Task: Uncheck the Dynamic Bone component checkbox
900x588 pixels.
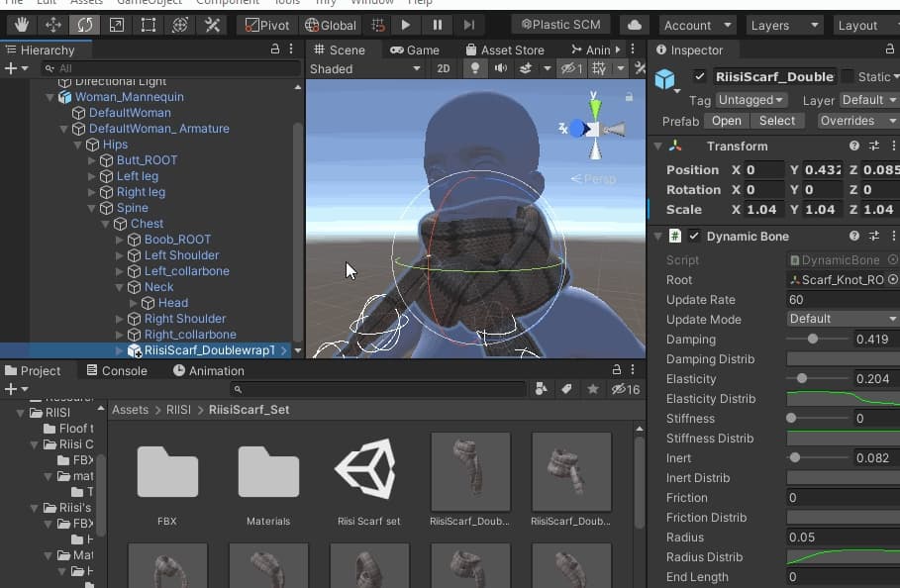Action: (x=694, y=236)
